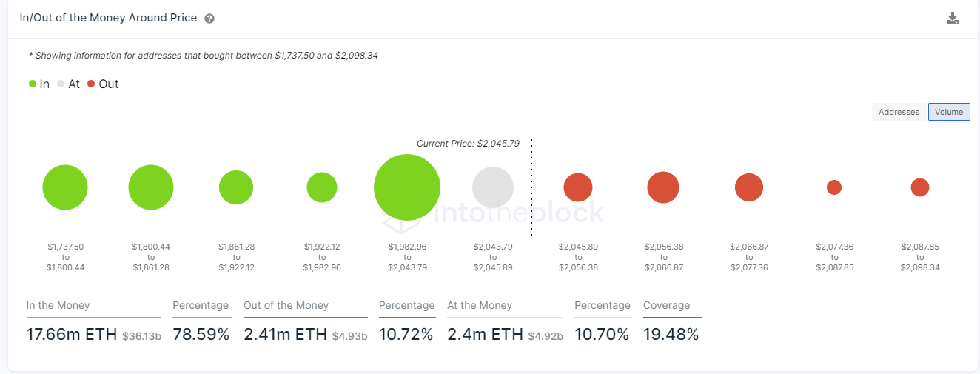980x374 pixels.
Task: Click the gray At the Money bubble
Action: pos(493,187)
